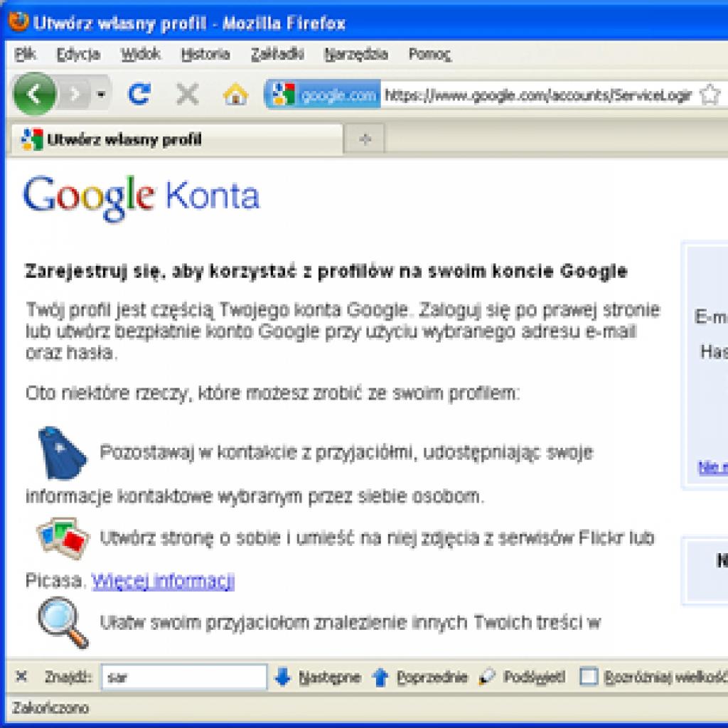Select the 'Utwórz własny profil' tab
The width and height of the screenshot is (728, 728).
[x=177, y=139]
